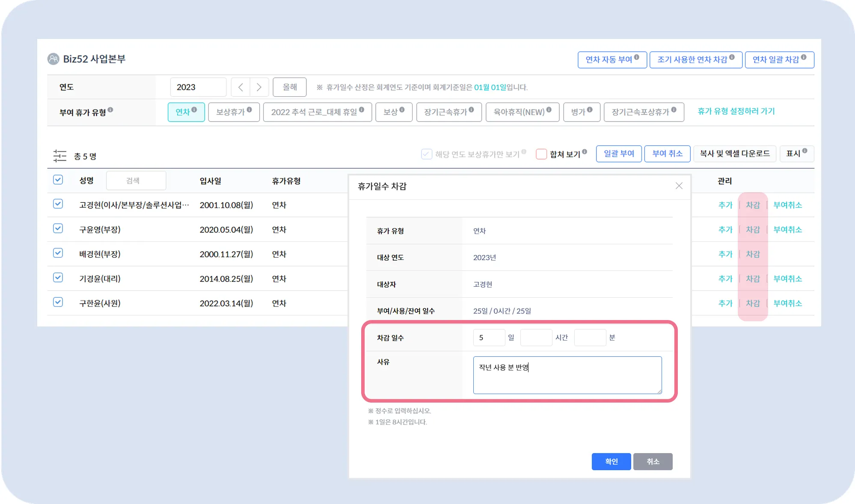Click info icon next to 연차 자동 부여
Image resolution: width=855 pixels, height=504 pixels.
(x=637, y=57)
